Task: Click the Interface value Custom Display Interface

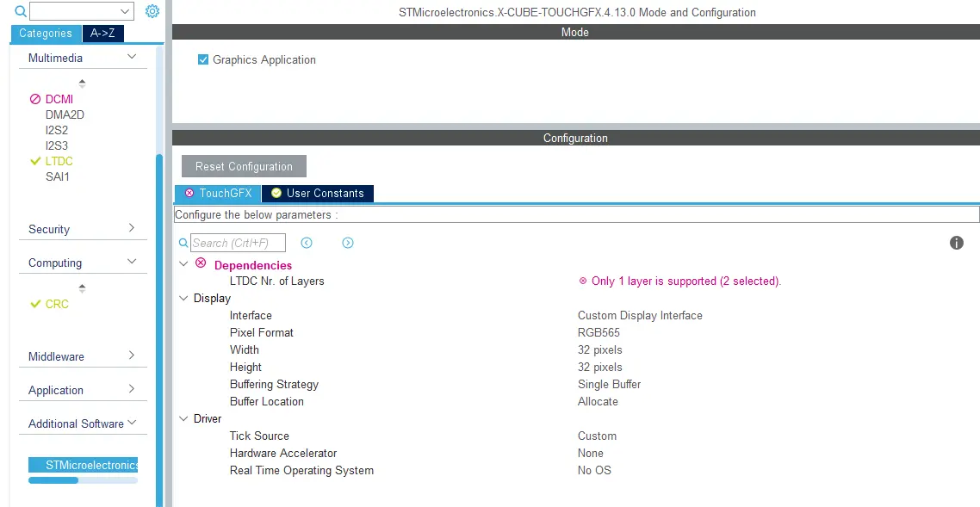Action: 640,315
